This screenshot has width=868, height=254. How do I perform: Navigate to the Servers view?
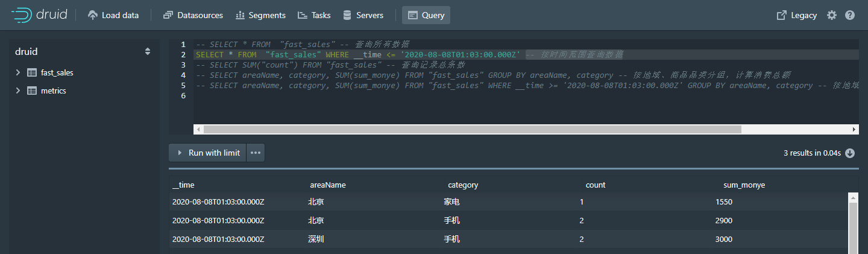[363, 15]
